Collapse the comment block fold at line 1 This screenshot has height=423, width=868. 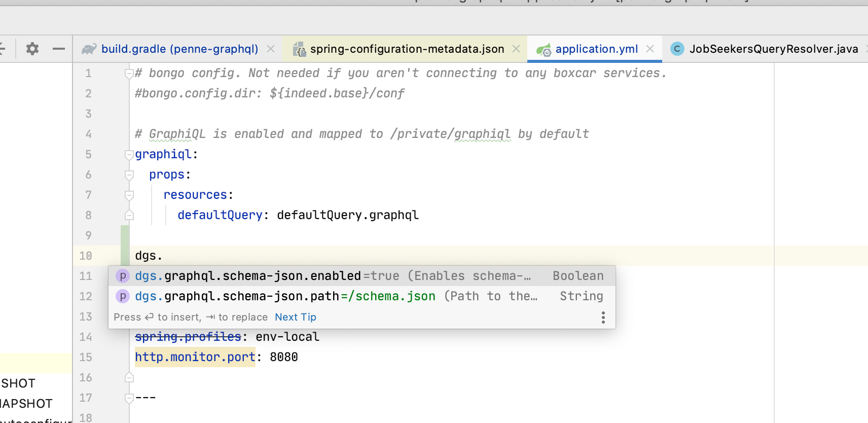[x=129, y=74]
